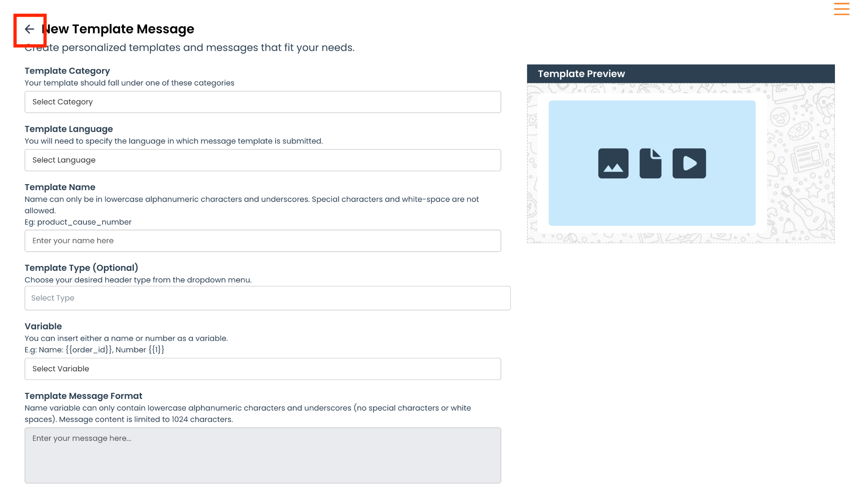Click the Template Language label
The width and height of the screenshot is (868, 490).
point(69,129)
